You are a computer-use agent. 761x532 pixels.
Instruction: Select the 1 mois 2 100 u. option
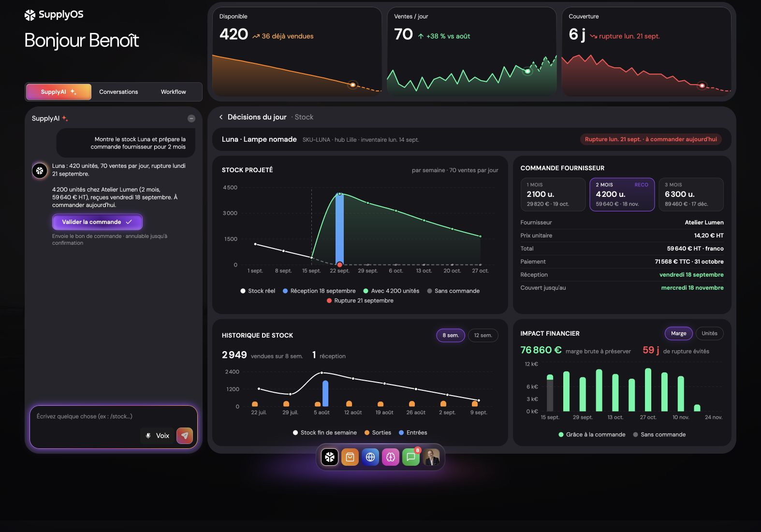(x=553, y=194)
